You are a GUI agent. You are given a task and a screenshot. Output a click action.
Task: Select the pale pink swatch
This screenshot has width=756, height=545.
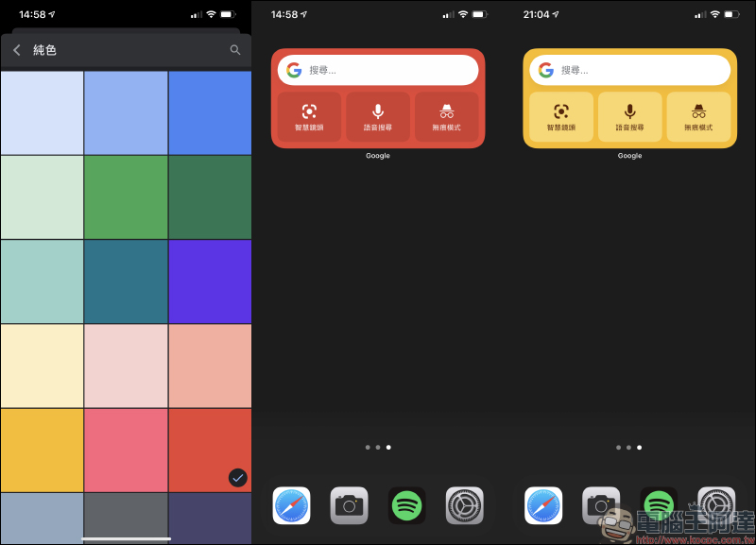pyautogui.click(x=126, y=366)
